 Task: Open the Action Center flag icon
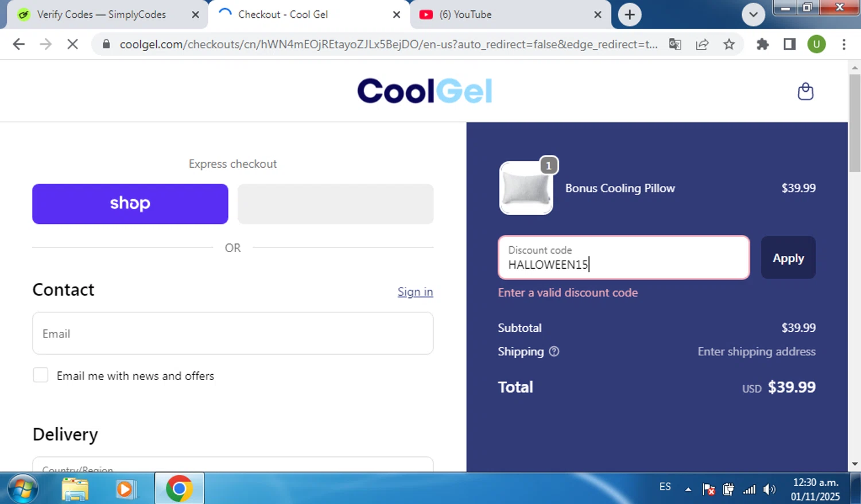[x=708, y=489]
